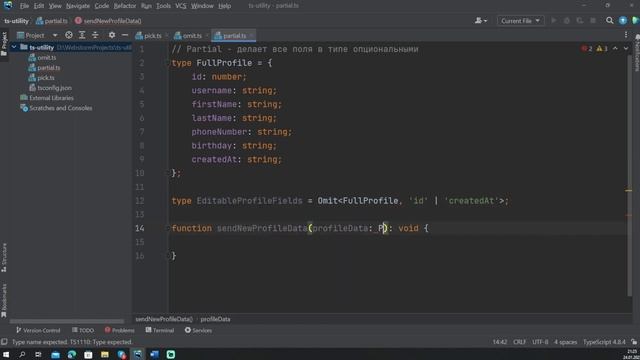This screenshot has width=640, height=360.
Task: Open the code with me user icon dropdown
Action: click(x=481, y=20)
